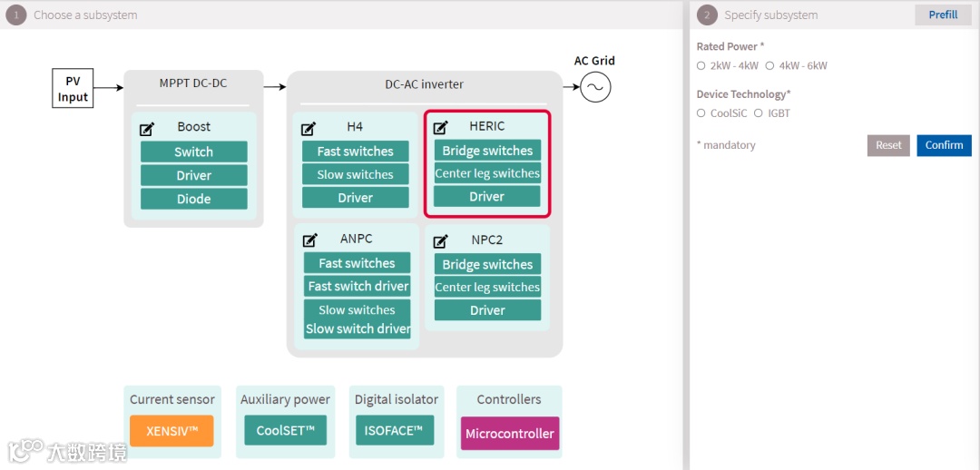980x470 pixels.
Task: Select NPC2 Center leg switches block
Action: (x=487, y=287)
